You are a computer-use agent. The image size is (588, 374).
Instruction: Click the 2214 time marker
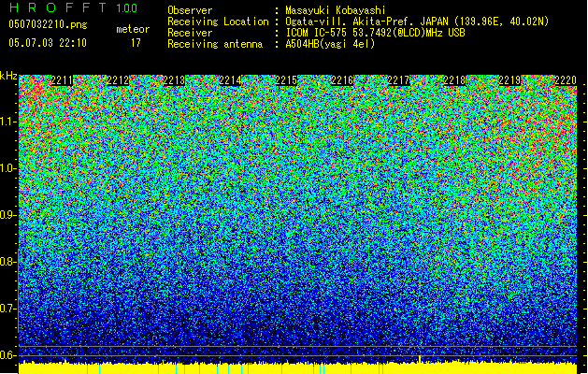230,80
